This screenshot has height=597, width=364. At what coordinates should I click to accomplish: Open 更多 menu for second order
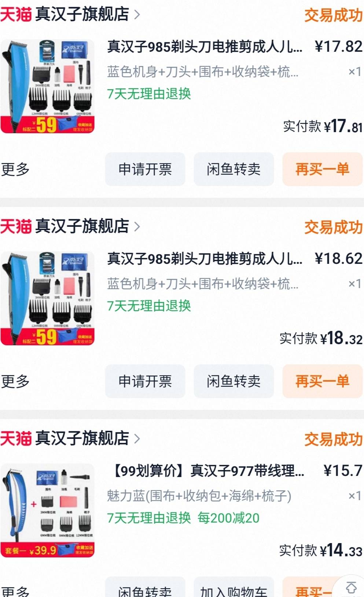point(15,381)
